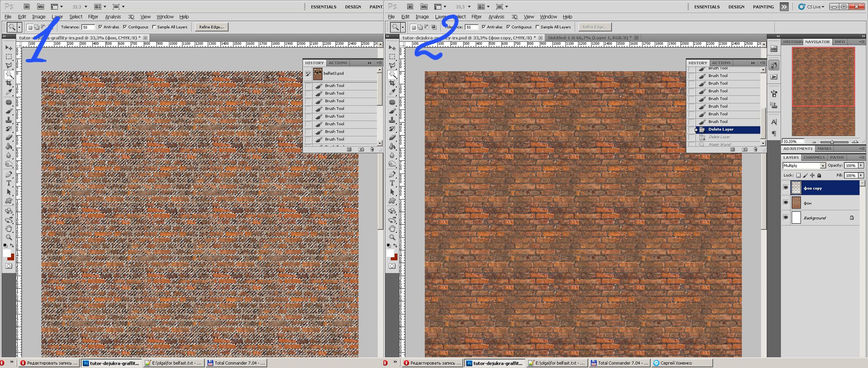This screenshot has height=368, width=868.
Task: Click Lock position icon in Layers panel
Action: click(x=812, y=175)
